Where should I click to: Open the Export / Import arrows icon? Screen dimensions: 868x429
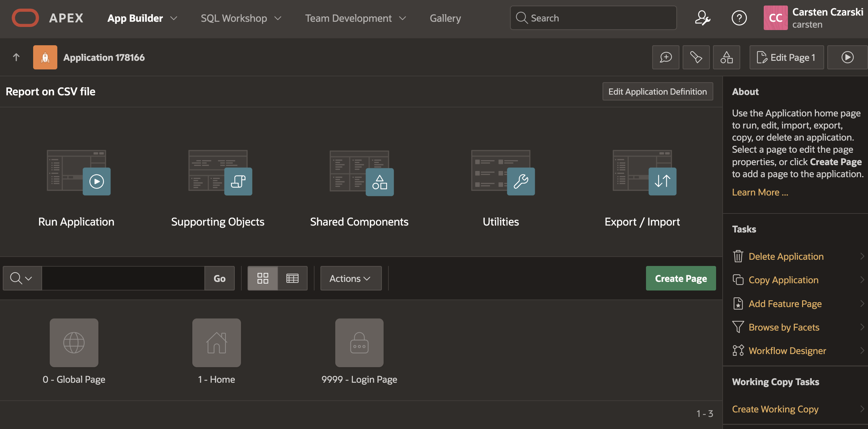[662, 181]
